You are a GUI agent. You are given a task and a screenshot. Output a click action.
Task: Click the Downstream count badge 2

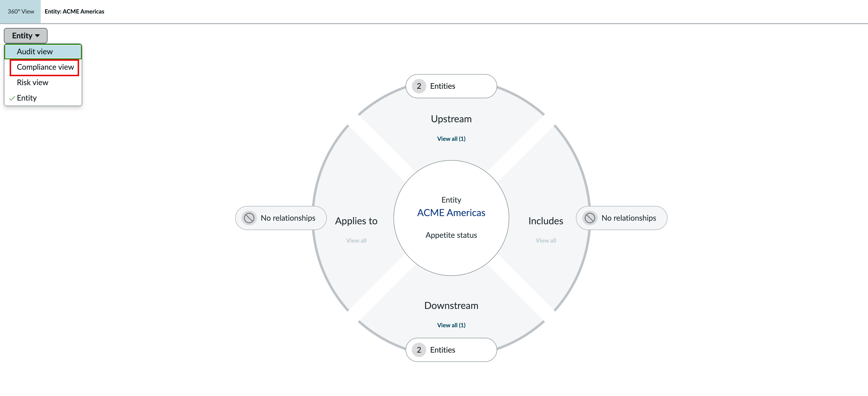(x=419, y=350)
